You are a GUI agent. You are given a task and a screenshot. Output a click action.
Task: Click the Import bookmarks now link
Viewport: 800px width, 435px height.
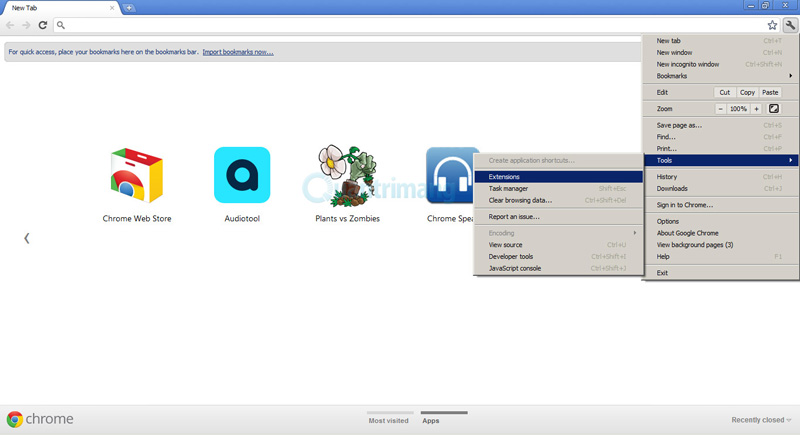point(238,52)
